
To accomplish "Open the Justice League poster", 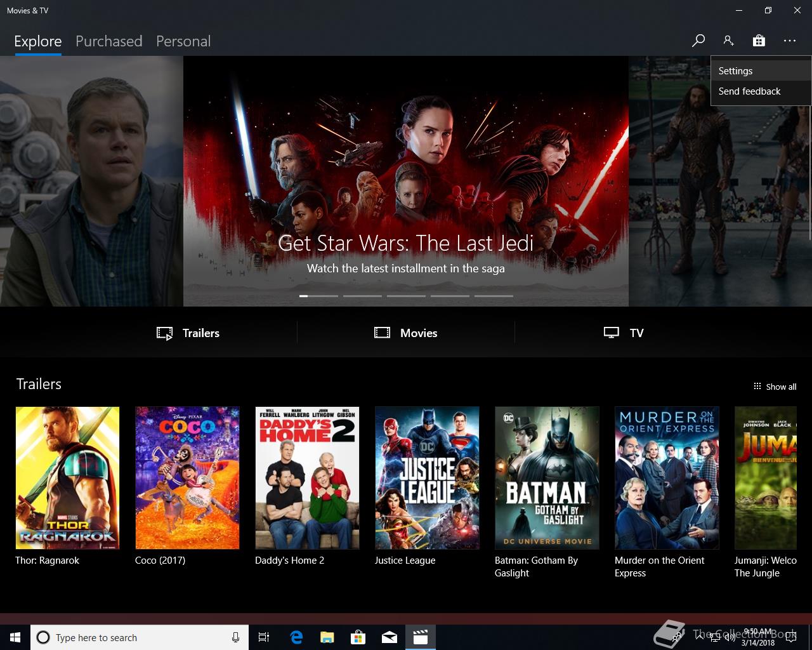I will 427,478.
